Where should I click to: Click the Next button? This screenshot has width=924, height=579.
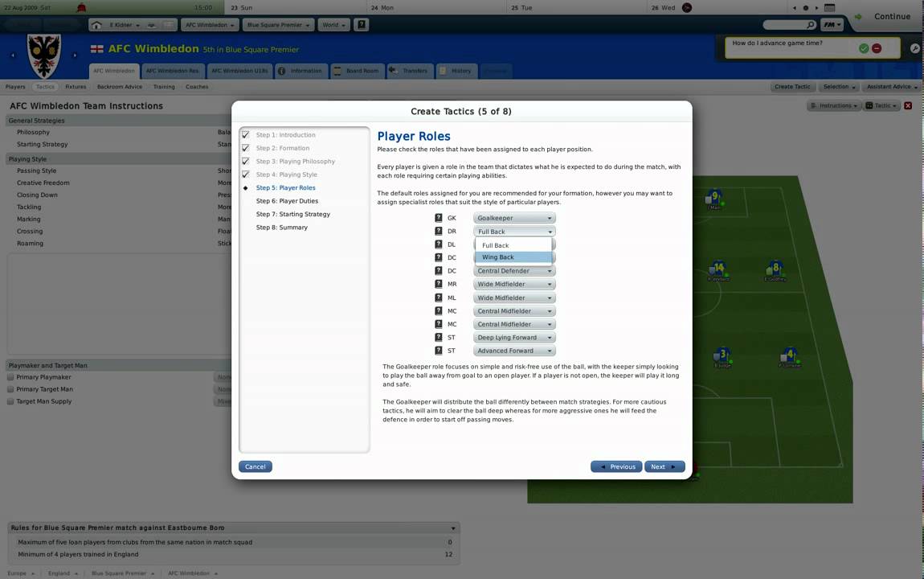[664, 466]
